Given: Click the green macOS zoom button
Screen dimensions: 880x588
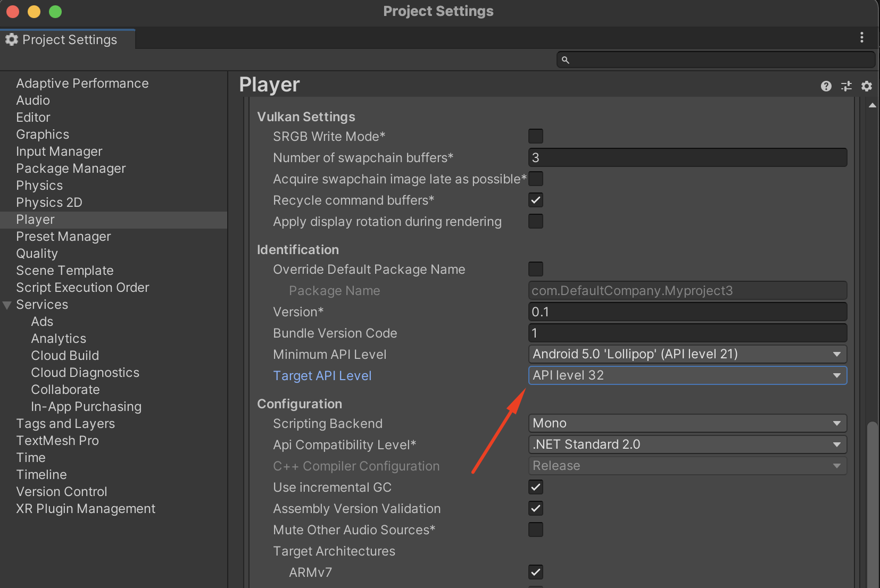Looking at the screenshot, I should pos(55,12).
